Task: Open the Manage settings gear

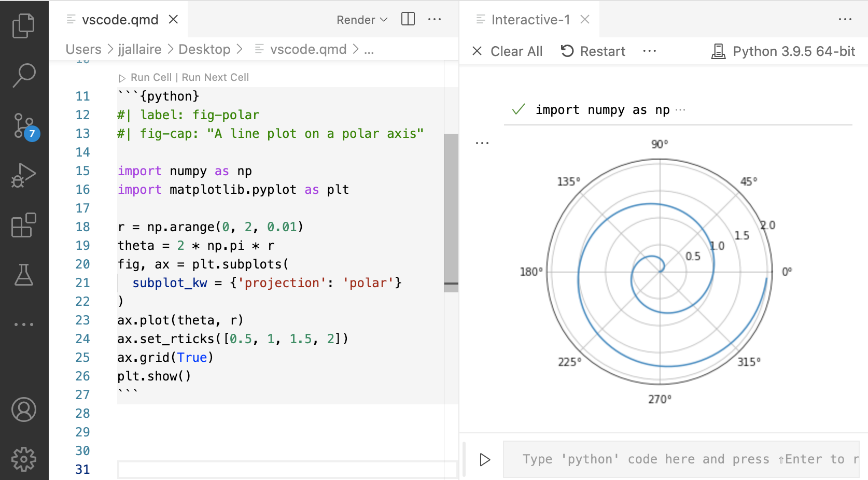Action: (24, 458)
